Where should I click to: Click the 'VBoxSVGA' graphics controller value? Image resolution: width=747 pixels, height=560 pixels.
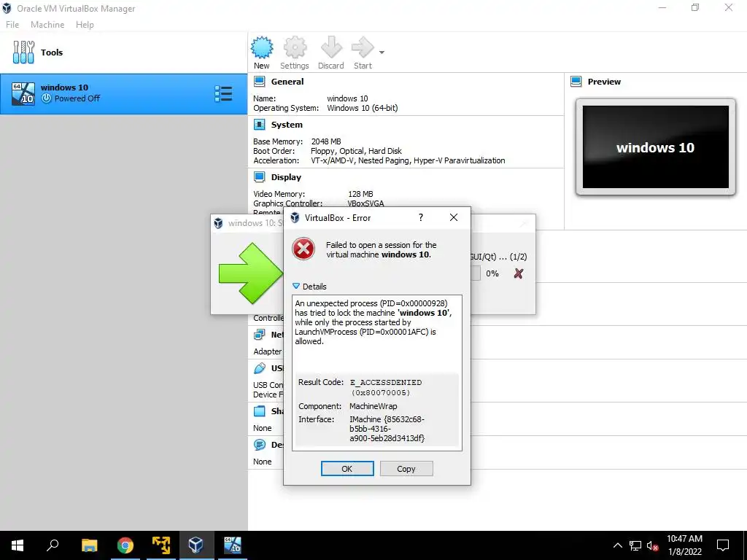pos(366,203)
